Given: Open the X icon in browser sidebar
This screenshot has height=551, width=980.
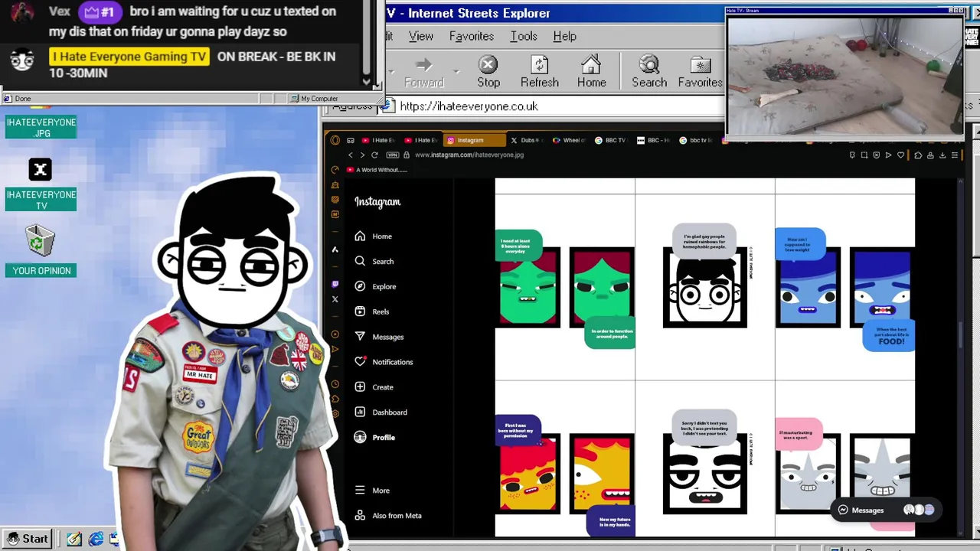Looking at the screenshot, I should pyautogui.click(x=335, y=299).
